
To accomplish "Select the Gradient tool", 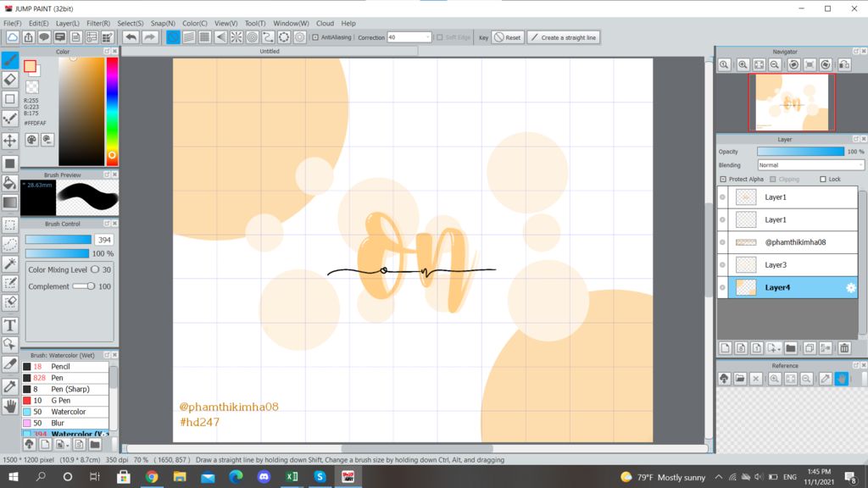I will click(10, 202).
